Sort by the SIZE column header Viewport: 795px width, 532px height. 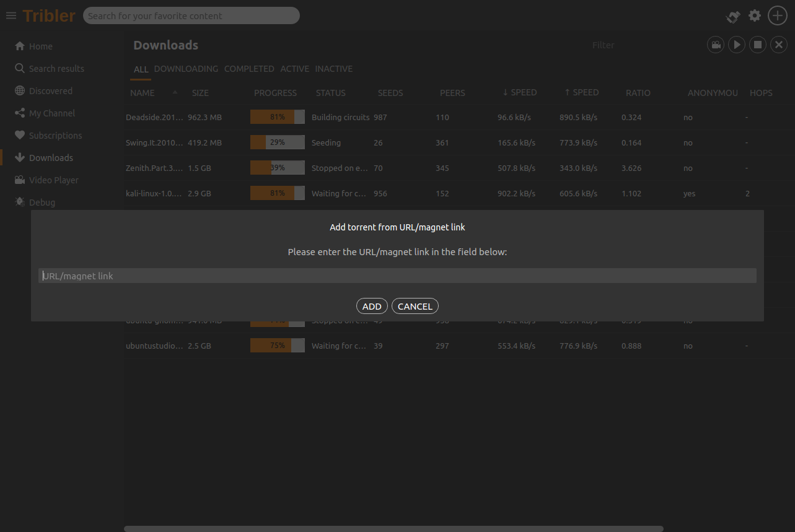coord(200,93)
